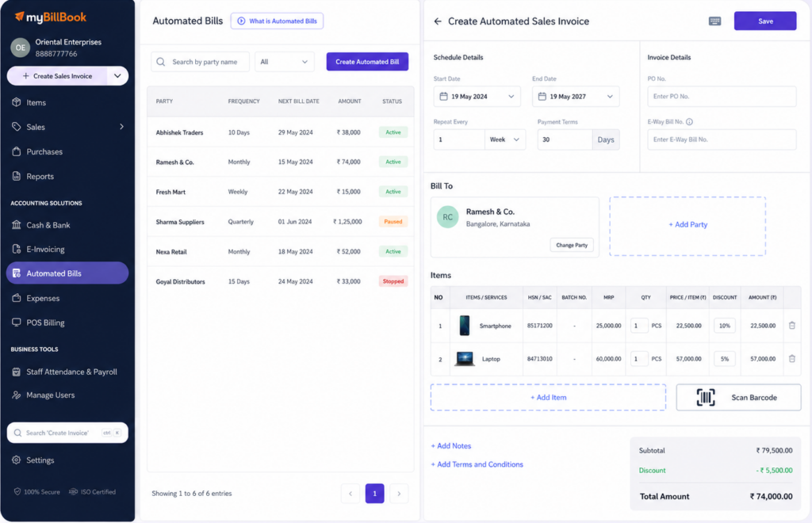Go back using the arrow icon
Screen dimensions: 812x523
point(438,21)
